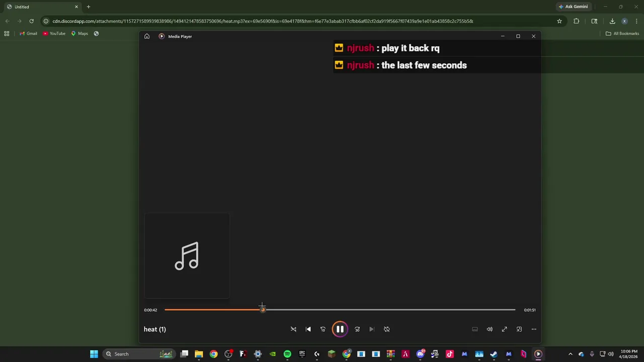
Task: Click the total duration 0:01:51
Action: 530,310
